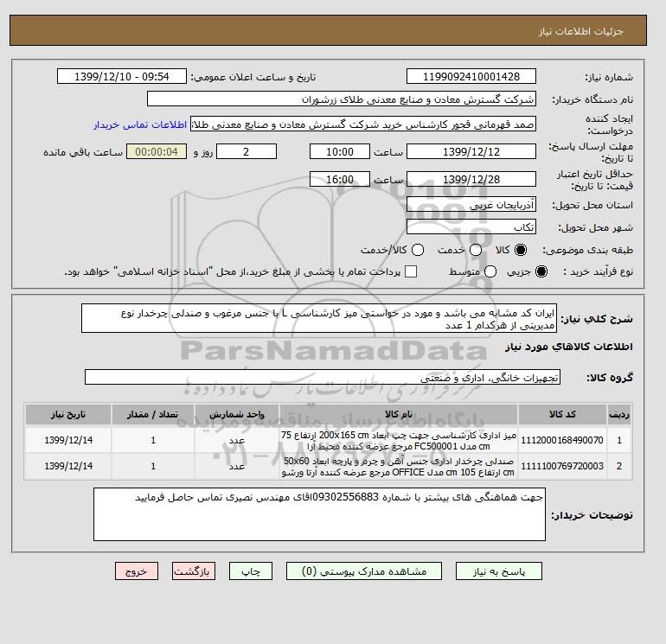Viewport: 666px width, 644px height.
Task: Select the کالا/خدمت radio button
Action: 418,250
